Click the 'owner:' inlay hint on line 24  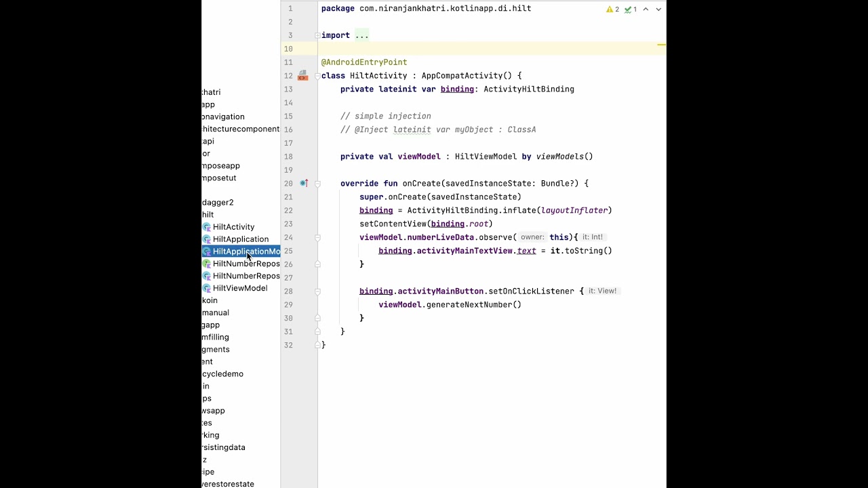(532, 237)
